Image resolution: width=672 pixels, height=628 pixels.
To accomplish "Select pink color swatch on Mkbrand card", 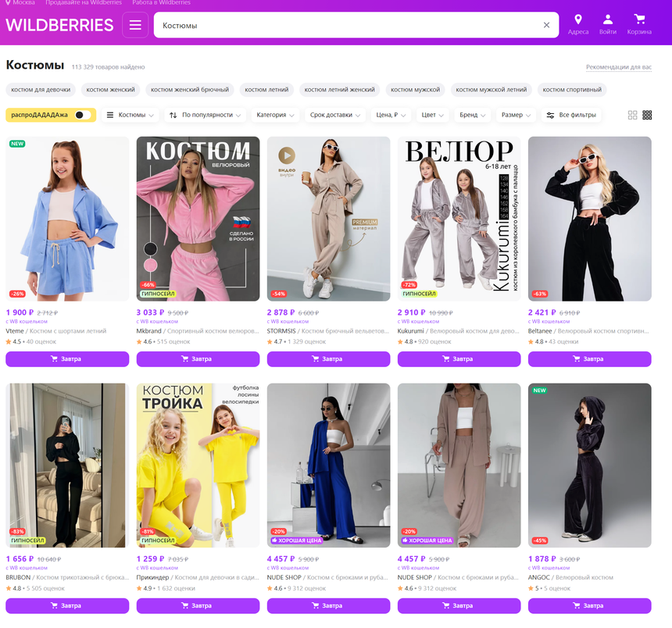I will [x=151, y=266].
